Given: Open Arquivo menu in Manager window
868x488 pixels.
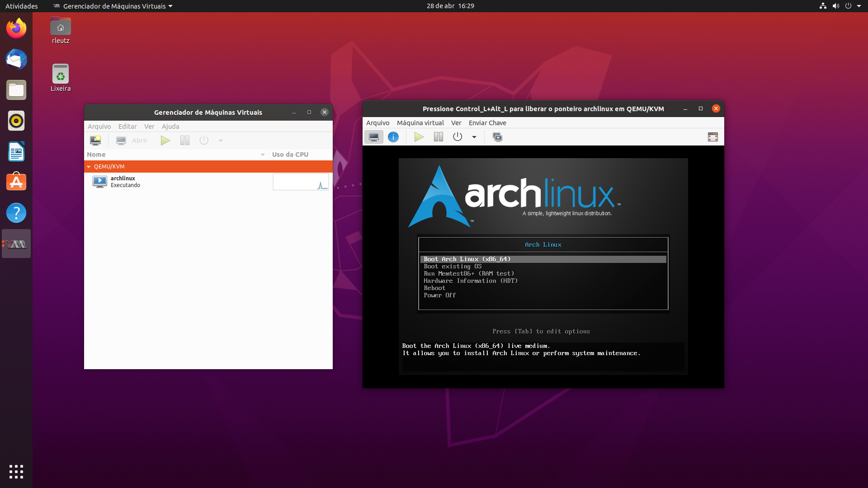Looking at the screenshot, I should (x=99, y=127).
